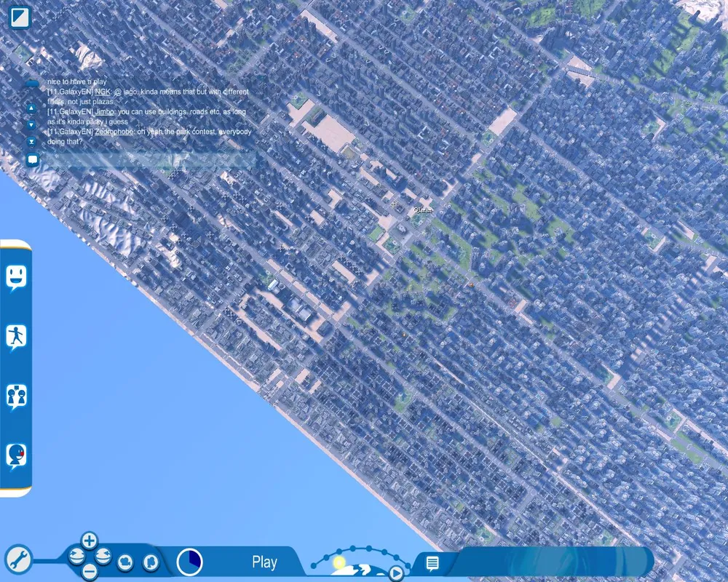
Task: Open player NGK's name link in chat
Action: click(x=103, y=92)
